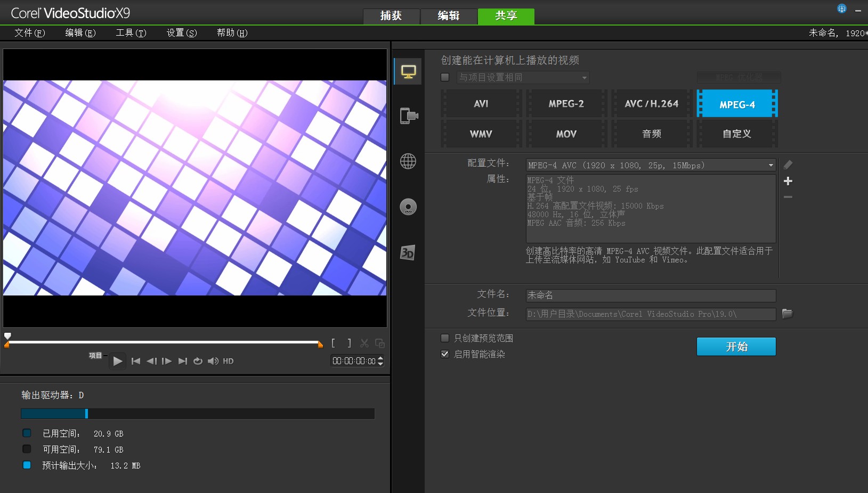
Task: Jump to the project start (Home)
Action: point(136,361)
